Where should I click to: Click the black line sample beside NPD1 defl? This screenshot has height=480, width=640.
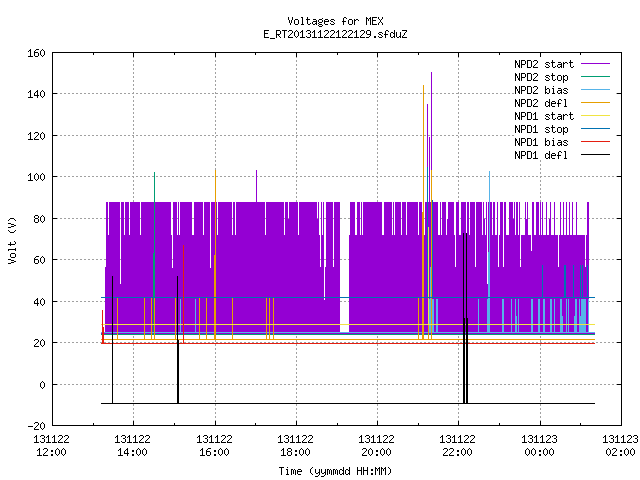click(595, 155)
